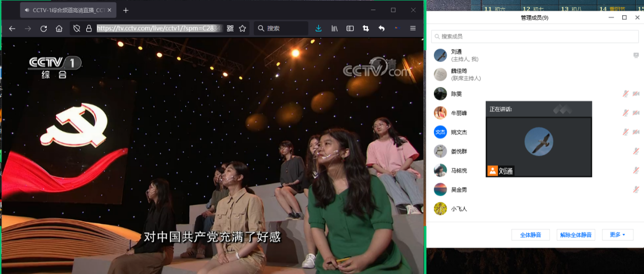Screen dimensions: 644x274
Task: Click the 全体静音 button
Action: [x=530, y=235]
